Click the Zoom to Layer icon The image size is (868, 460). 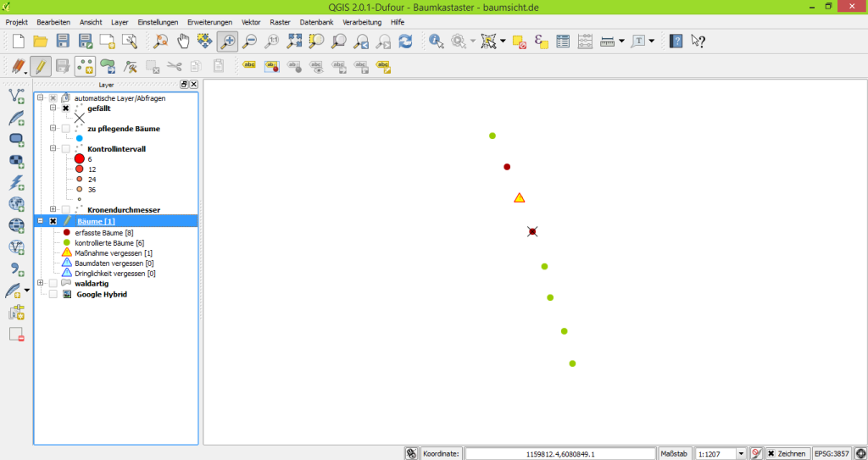pyautogui.click(x=339, y=41)
